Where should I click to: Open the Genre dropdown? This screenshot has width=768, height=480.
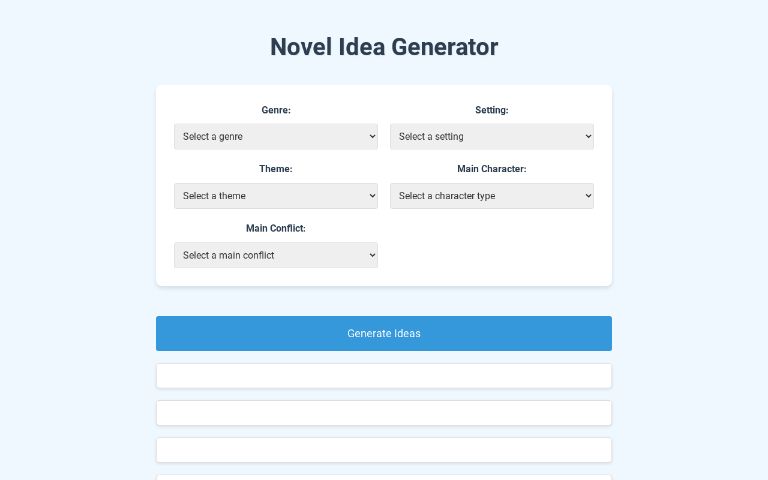(275, 136)
